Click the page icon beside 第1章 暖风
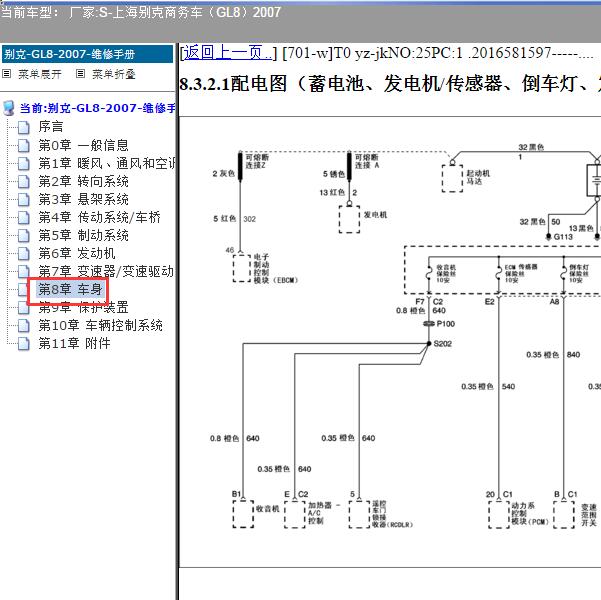Viewport: 601px width, 600px height. (x=23, y=163)
